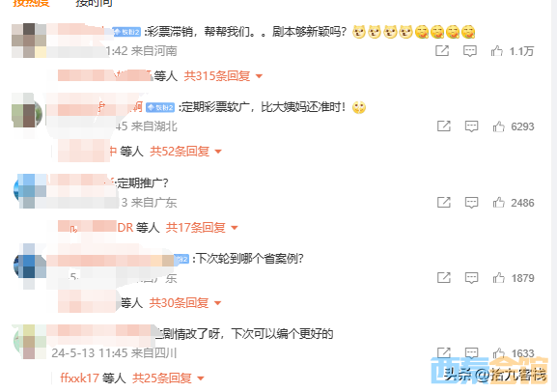Share the comment from 湖北
Image resolution: width=557 pixels, height=392 pixels.
[x=444, y=126]
